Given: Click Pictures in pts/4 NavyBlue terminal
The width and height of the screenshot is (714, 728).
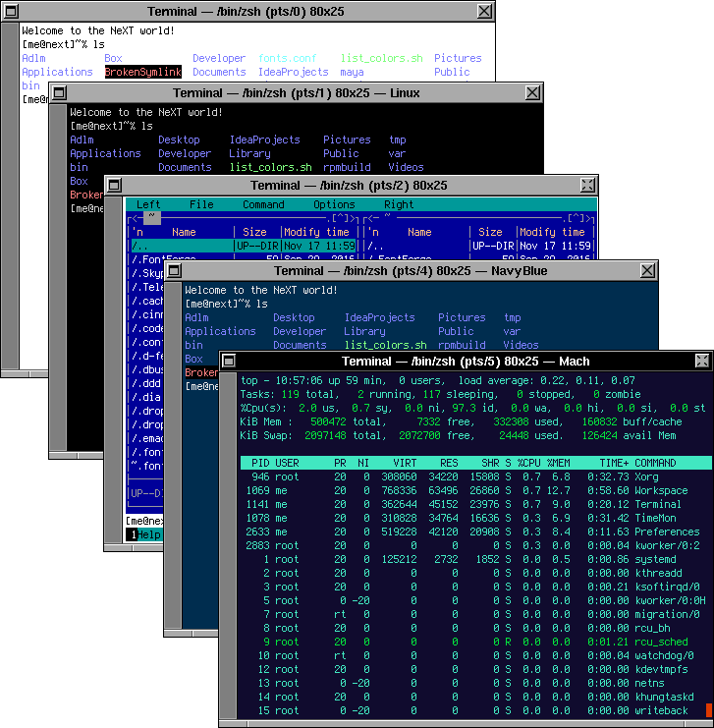Looking at the screenshot, I should [462, 317].
